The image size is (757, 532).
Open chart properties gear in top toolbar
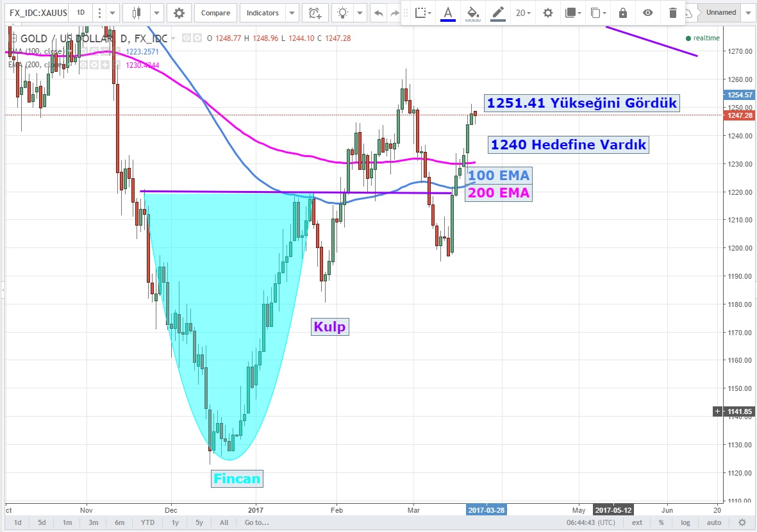click(x=179, y=13)
